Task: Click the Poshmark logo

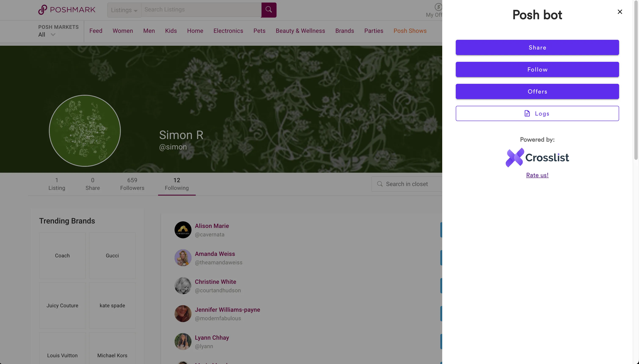Action: coord(67,10)
